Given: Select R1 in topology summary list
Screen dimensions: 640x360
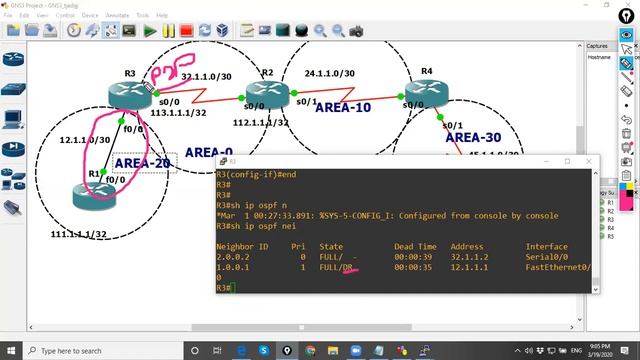Looking at the screenshot, I should click(x=610, y=202).
